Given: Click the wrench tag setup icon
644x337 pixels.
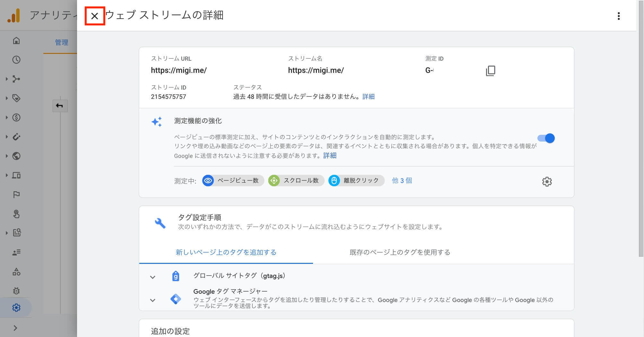Looking at the screenshot, I should point(160,223).
